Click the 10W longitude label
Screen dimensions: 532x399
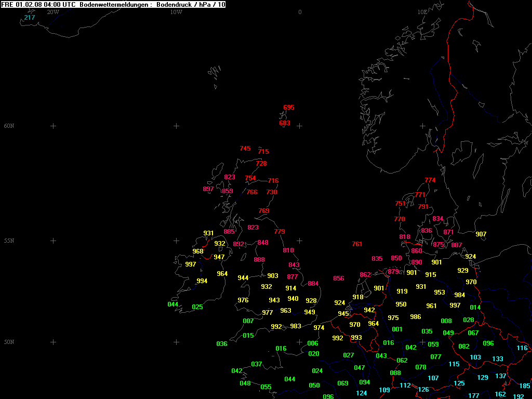[x=176, y=12]
